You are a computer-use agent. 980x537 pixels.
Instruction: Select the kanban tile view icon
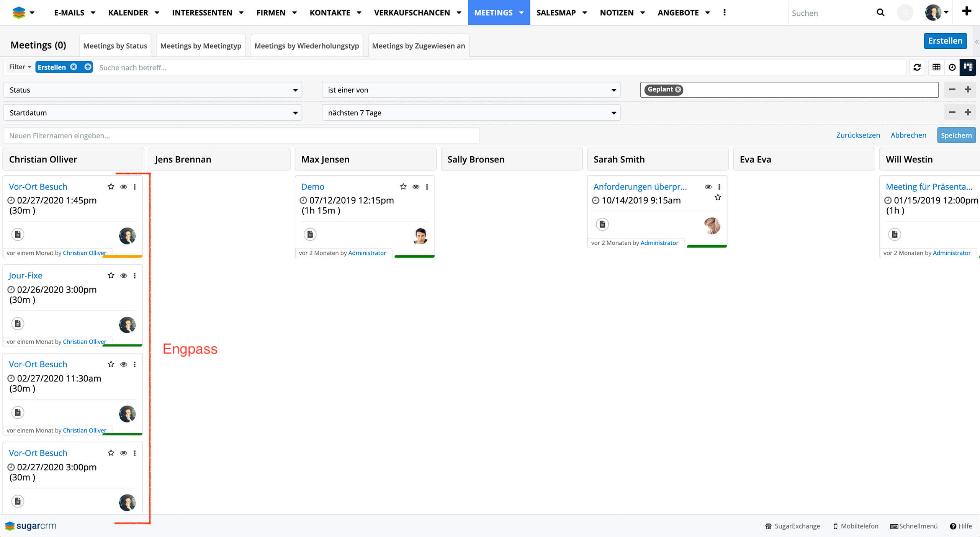tap(968, 67)
